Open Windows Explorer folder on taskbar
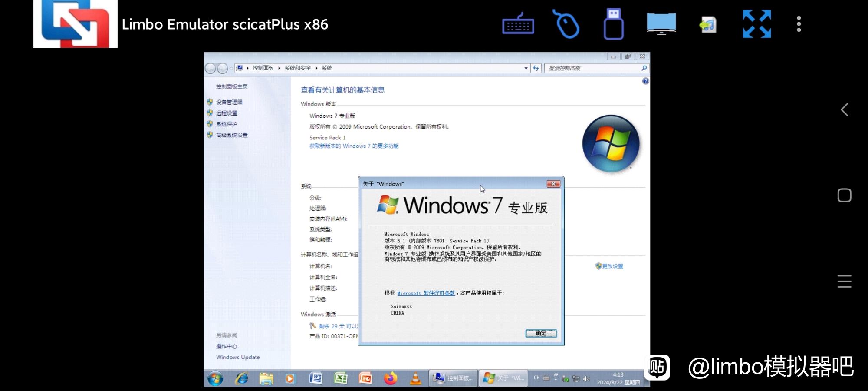This screenshot has height=391, width=868. coord(266,379)
